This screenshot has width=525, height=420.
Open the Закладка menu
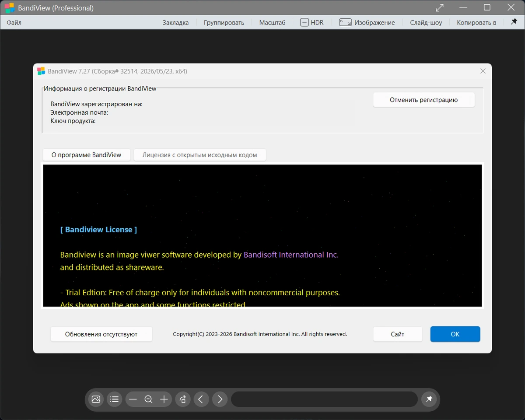[175, 22]
